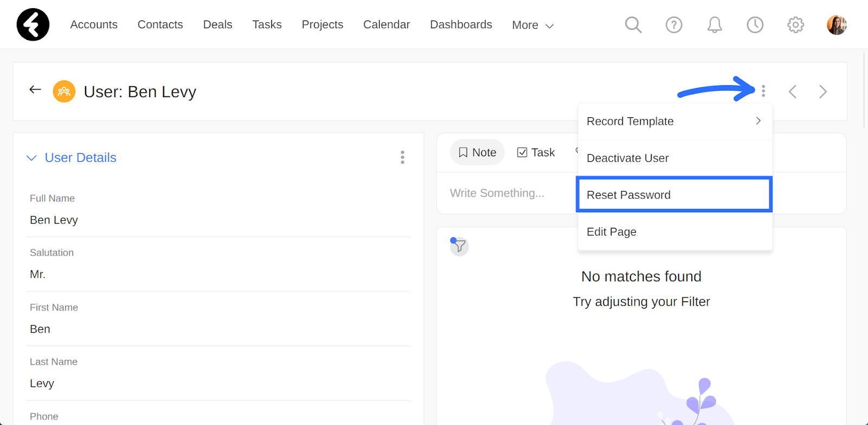Open the Projects tab
The image size is (868, 425).
pos(322,24)
